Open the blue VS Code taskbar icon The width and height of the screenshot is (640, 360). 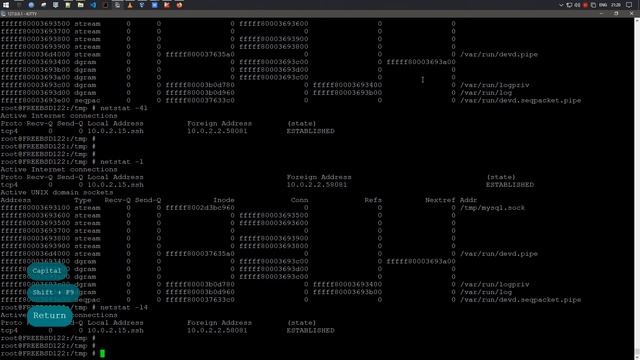[93, 5]
